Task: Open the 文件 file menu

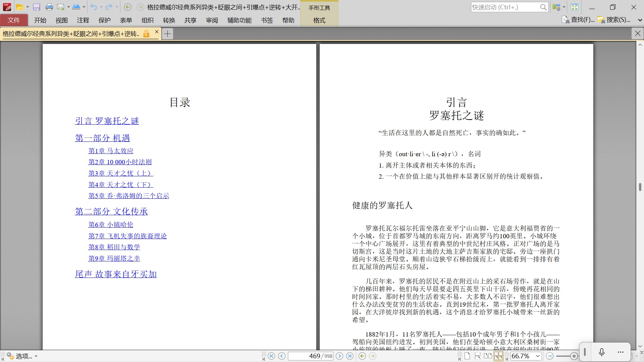Action: click(14, 20)
